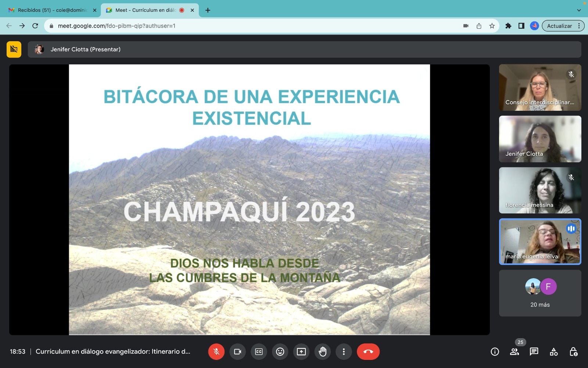Reload the current page

tap(35, 26)
